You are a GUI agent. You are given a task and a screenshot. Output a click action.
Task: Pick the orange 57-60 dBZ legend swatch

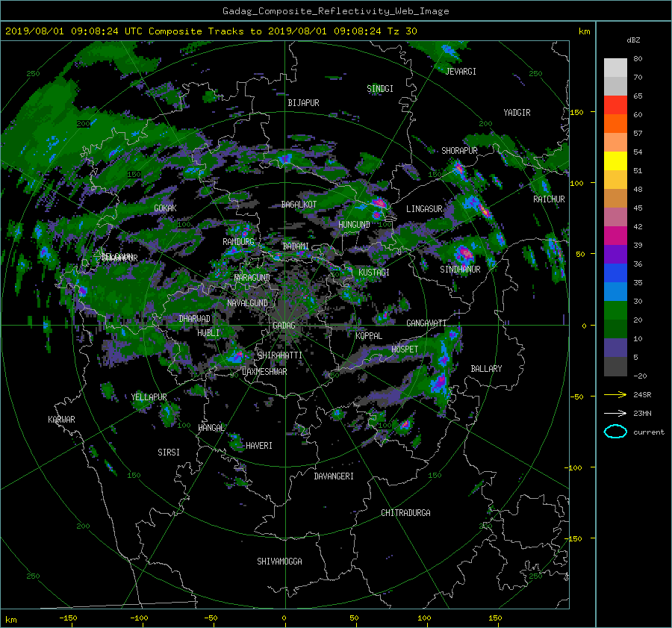tap(615, 123)
